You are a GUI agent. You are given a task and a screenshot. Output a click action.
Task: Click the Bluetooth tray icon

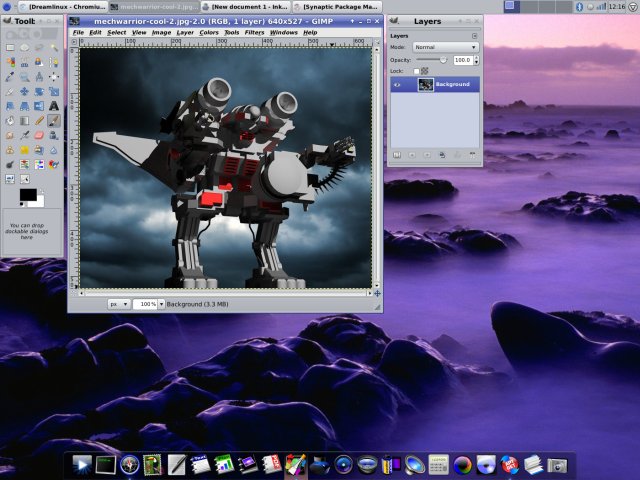(579, 7)
